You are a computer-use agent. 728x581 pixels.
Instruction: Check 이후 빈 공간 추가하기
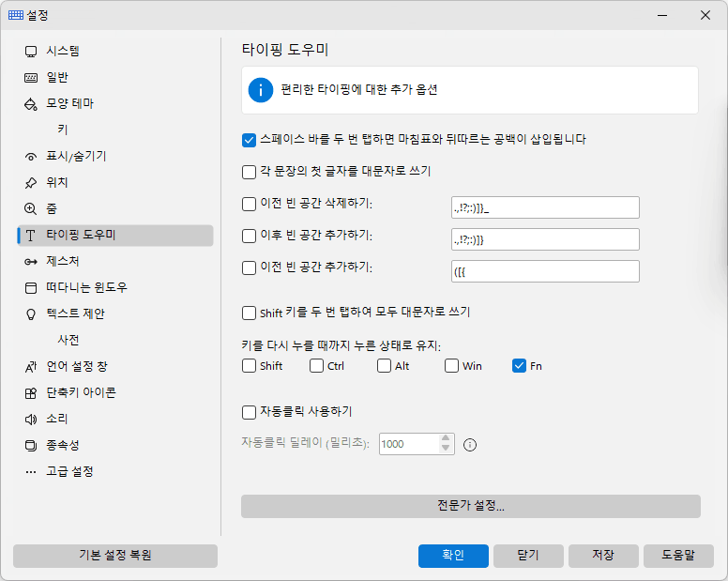pyautogui.click(x=249, y=236)
